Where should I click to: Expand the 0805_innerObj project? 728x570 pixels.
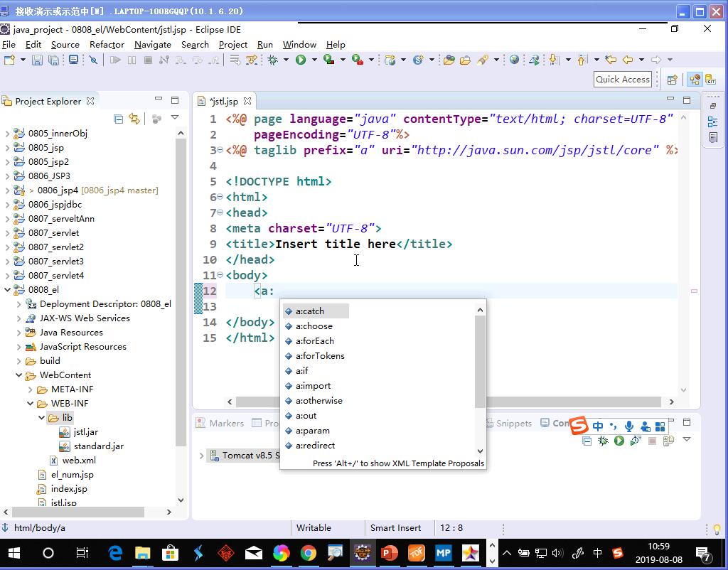[7, 134]
